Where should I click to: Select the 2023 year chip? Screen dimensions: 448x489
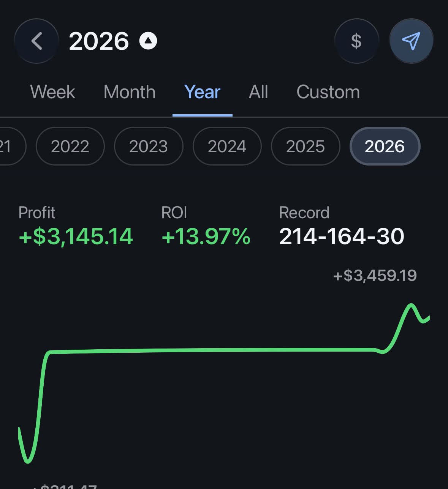149,146
